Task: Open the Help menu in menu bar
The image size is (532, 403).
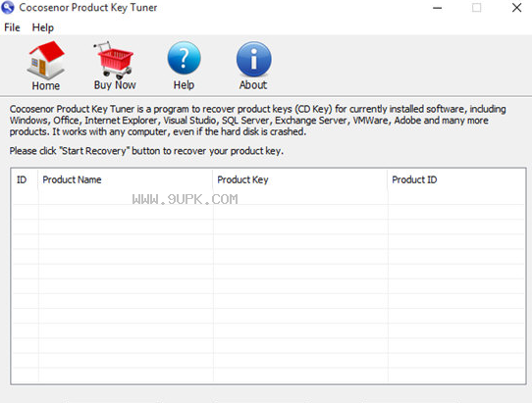Action: click(43, 27)
